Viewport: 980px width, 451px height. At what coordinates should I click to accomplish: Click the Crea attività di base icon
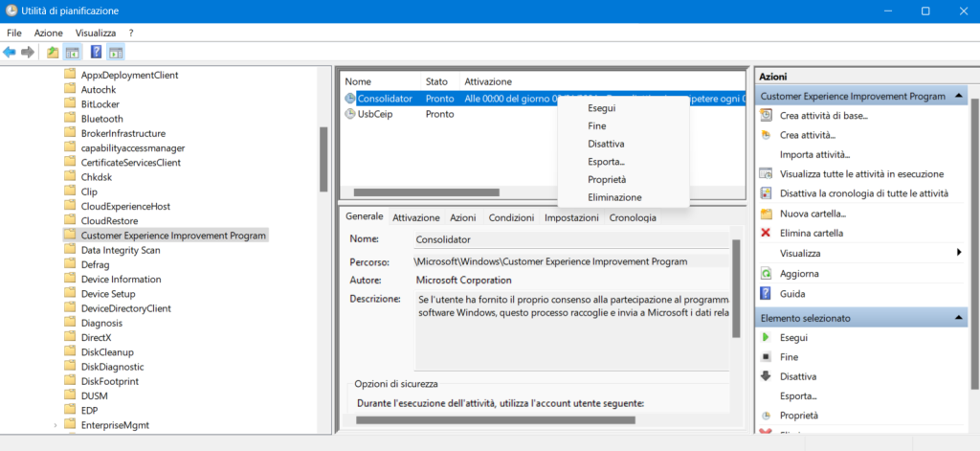pyautogui.click(x=766, y=115)
